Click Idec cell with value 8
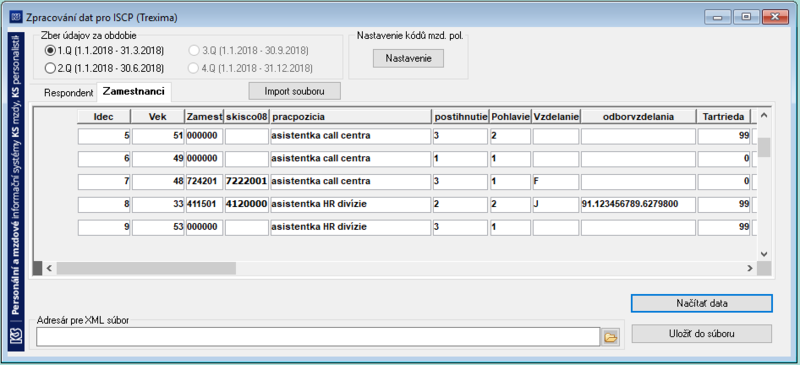Viewport: 800px width, 365px height. (104, 204)
